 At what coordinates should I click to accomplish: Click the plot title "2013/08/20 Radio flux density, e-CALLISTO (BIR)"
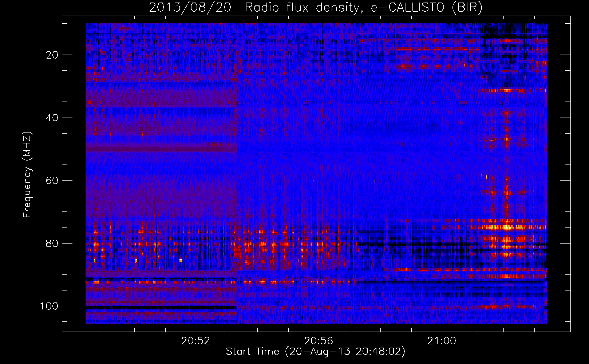(x=316, y=8)
